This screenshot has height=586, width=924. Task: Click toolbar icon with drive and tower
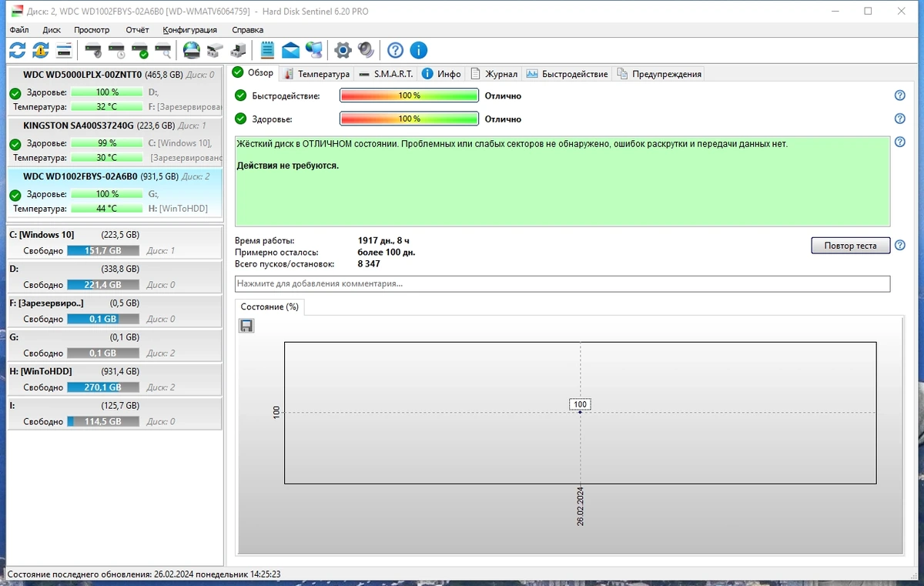tap(239, 51)
